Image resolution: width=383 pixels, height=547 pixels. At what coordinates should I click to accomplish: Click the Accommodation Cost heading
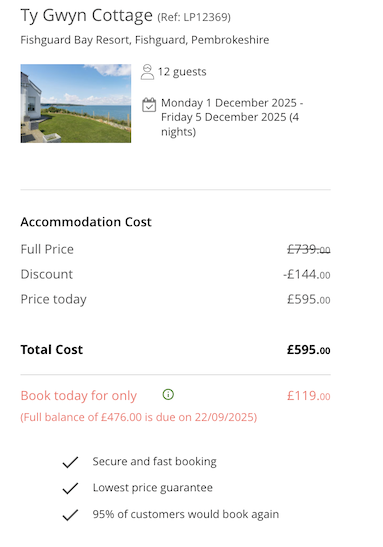pos(86,222)
